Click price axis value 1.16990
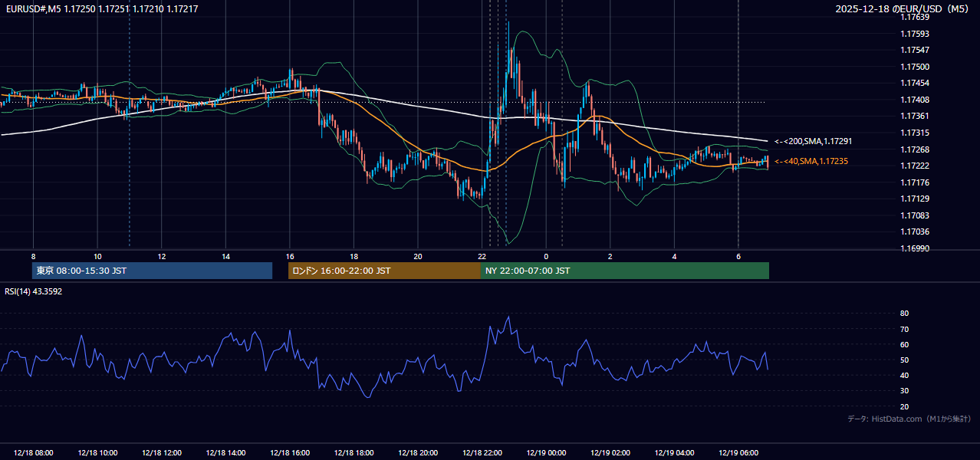This screenshot has width=980, height=460. click(x=914, y=248)
